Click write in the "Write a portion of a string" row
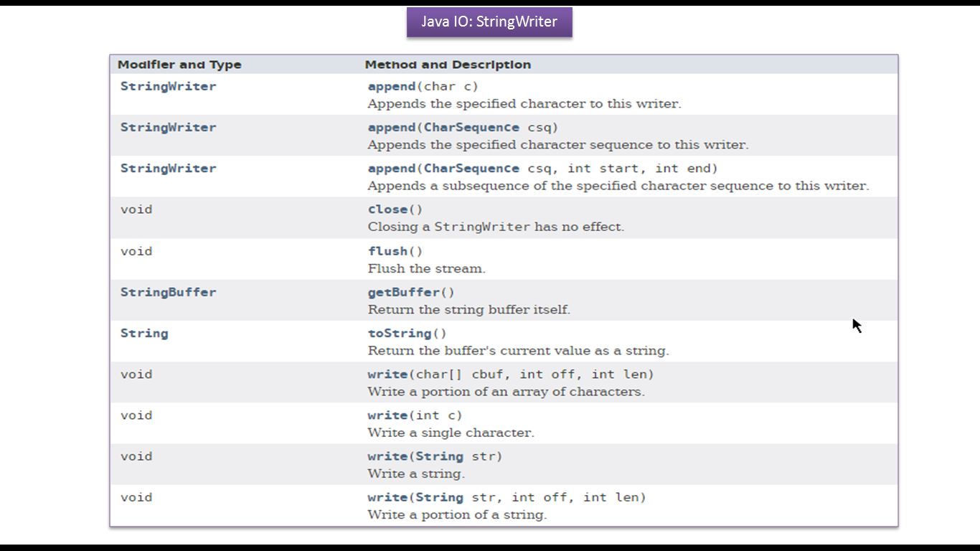The width and height of the screenshot is (980, 551). [x=387, y=497]
